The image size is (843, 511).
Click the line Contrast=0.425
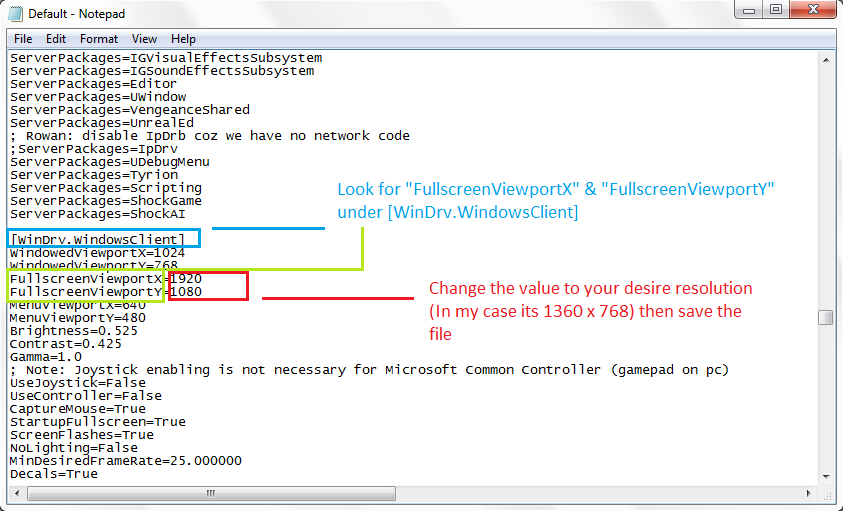click(x=66, y=344)
